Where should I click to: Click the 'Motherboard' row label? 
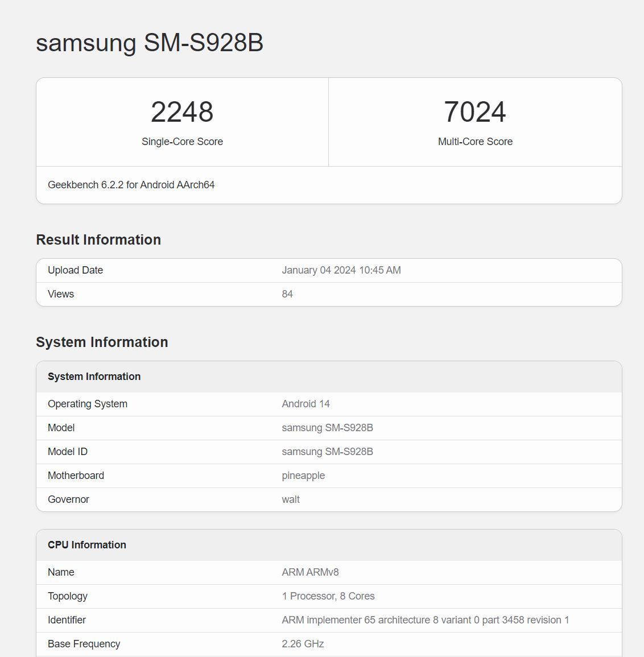coord(76,476)
